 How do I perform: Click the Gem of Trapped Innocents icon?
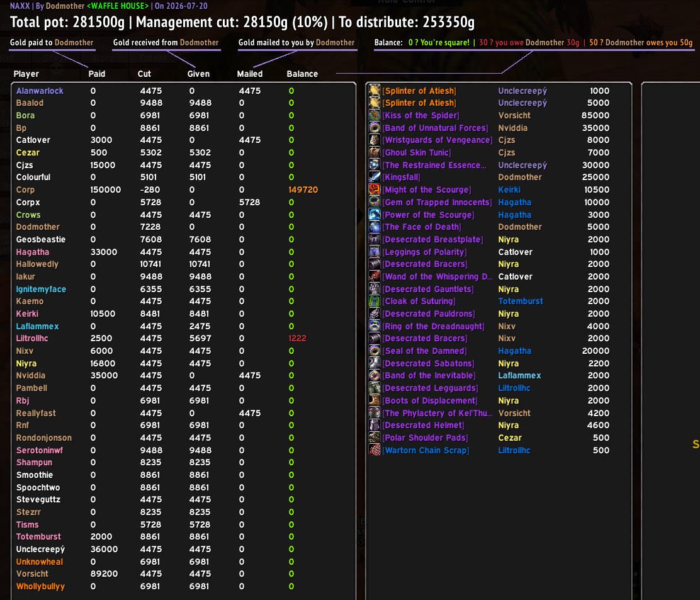coord(374,202)
